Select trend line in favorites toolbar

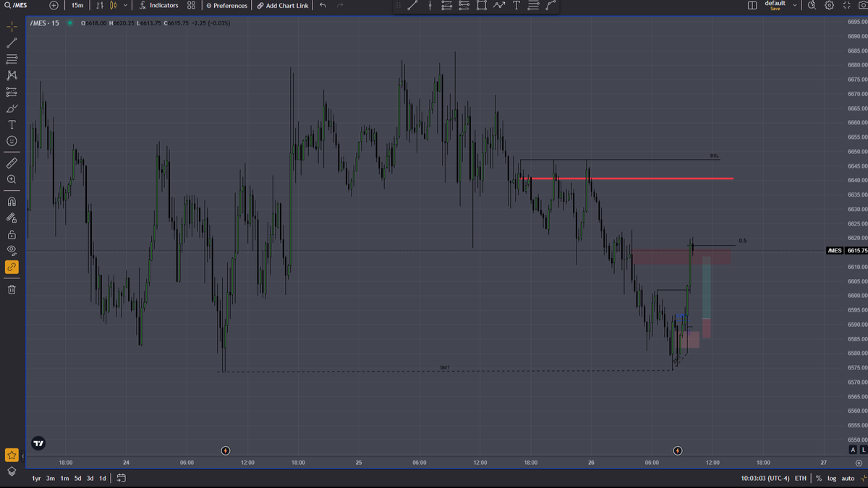click(412, 5)
